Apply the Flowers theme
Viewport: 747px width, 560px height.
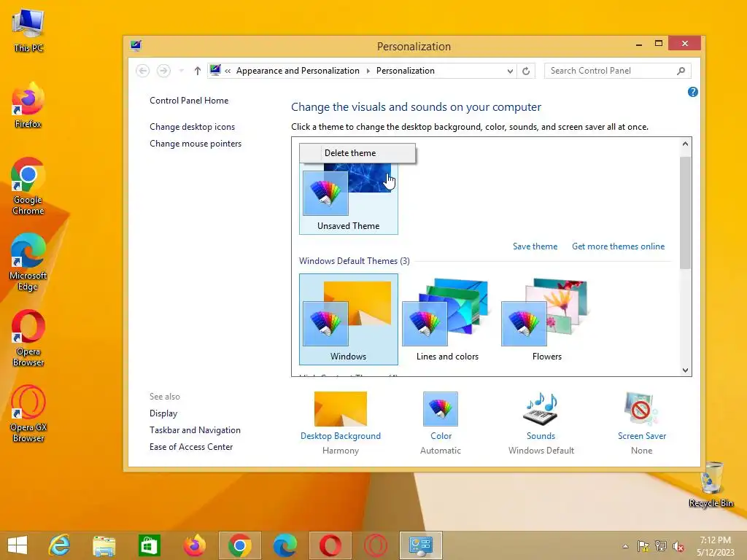point(546,319)
